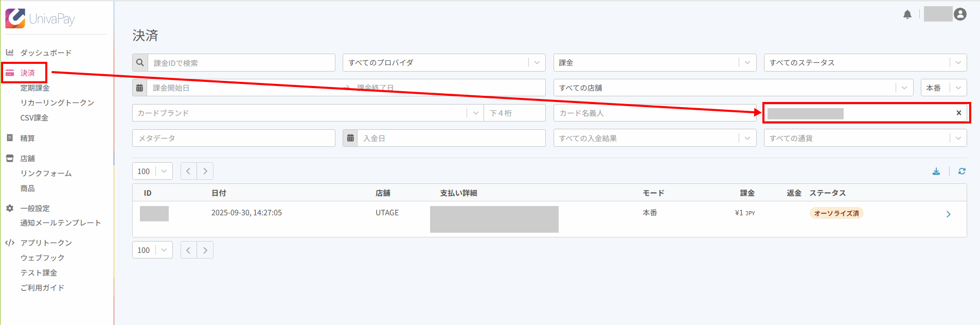Click the 日付 column header

click(x=219, y=193)
